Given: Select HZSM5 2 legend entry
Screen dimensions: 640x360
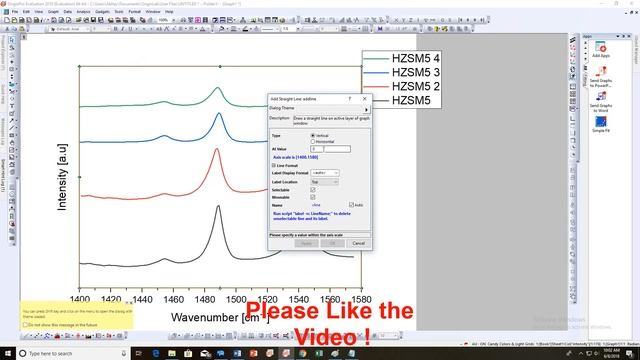Looking at the screenshot, I should coord(401,86).
